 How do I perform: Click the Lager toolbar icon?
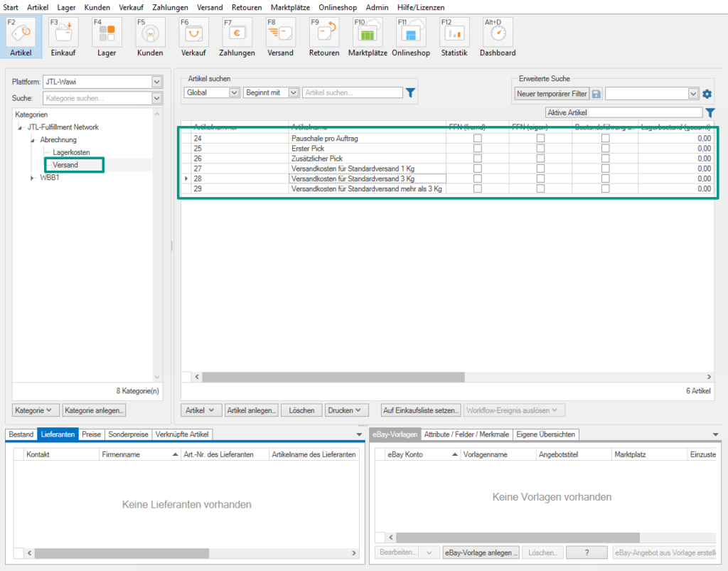[x=107, y=33]
